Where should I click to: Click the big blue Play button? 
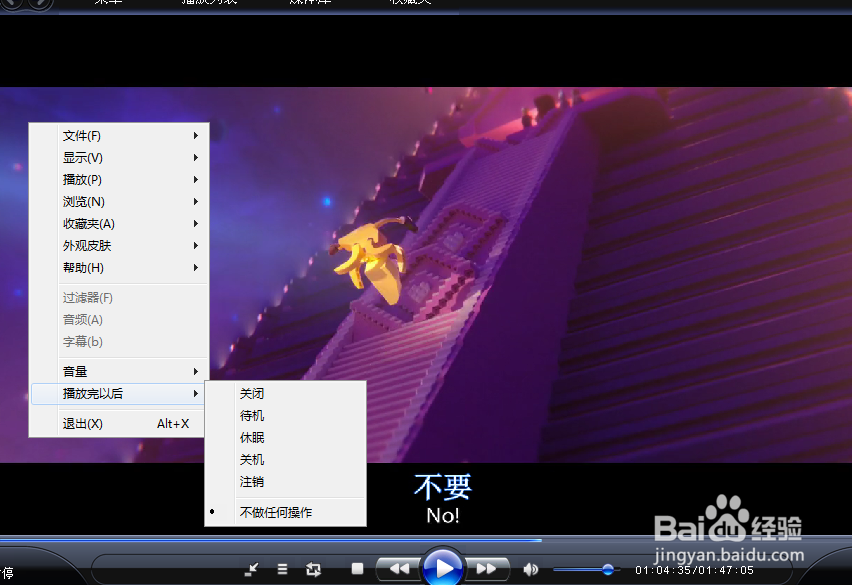(442, 568)
